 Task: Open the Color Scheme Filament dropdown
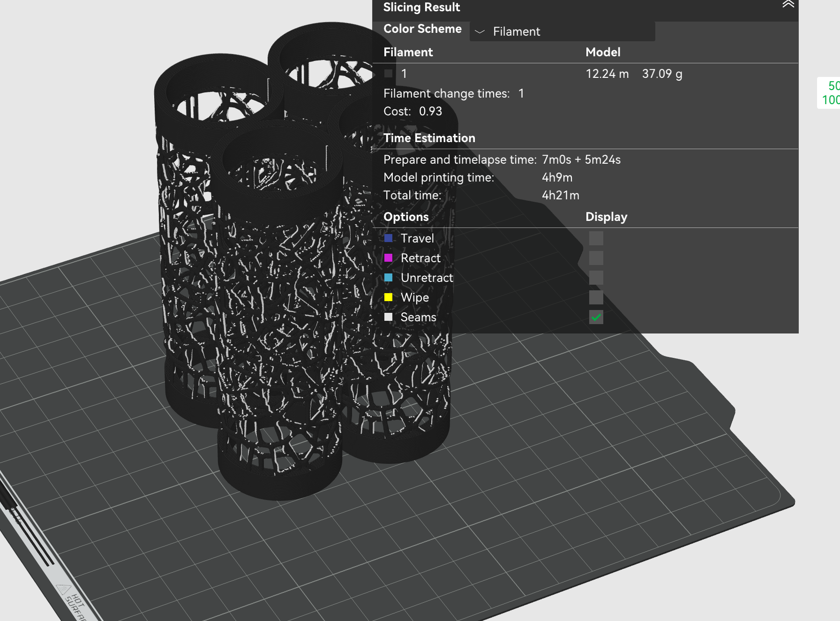[562, 31]
